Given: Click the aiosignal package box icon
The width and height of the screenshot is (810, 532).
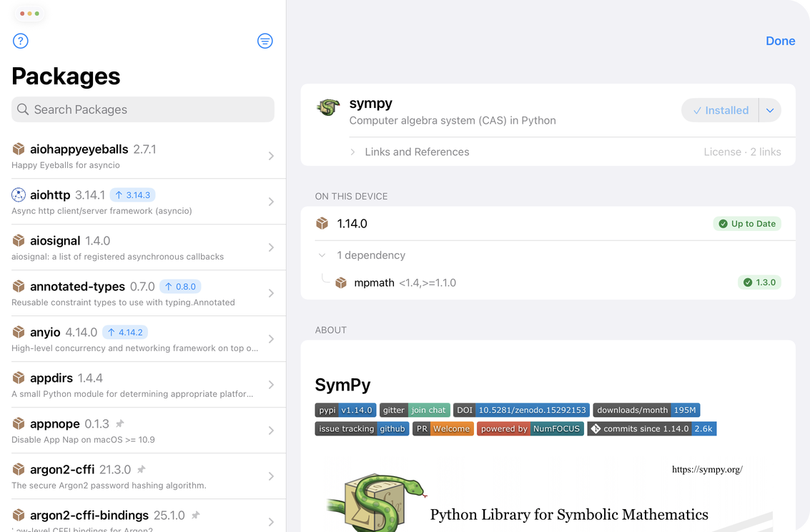Looking at the screenshot, I should tap(19, 241).
